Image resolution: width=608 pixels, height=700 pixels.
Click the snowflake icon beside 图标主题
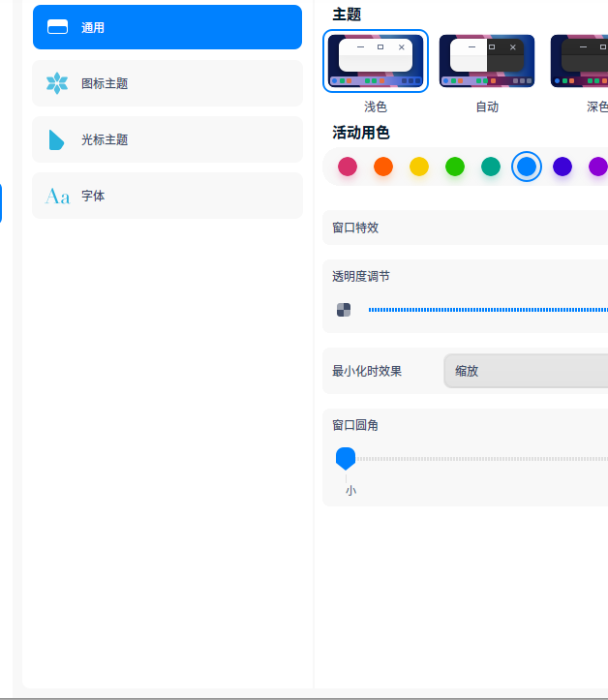pyautogui.click(x=57, y=83)
